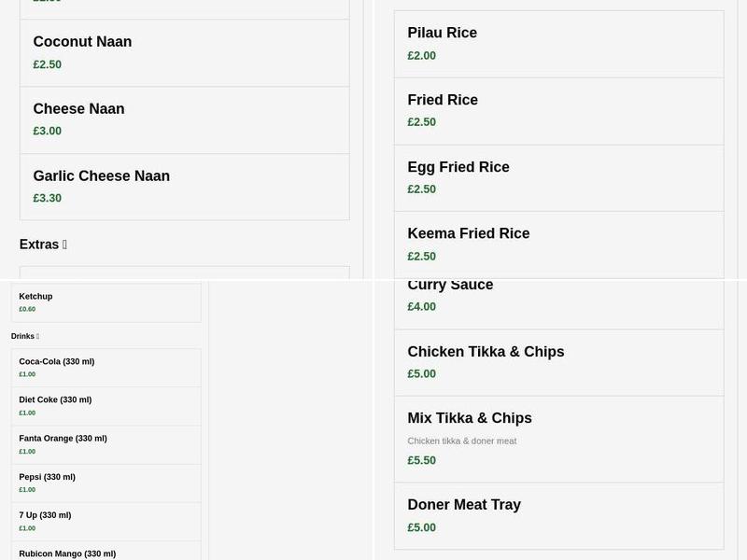Choose the Diet Coke drink

click(106, 405)
